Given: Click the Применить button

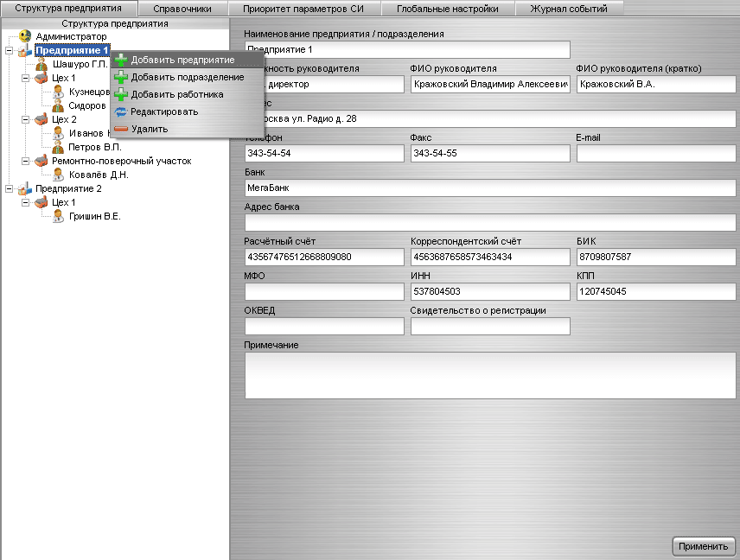Looking at the screenshot, I should [703, 546].
